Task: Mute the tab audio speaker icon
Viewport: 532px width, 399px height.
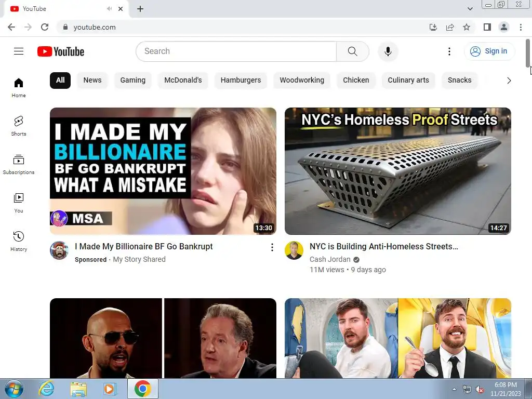Action: pyautogui.click(x=109, y=9)
